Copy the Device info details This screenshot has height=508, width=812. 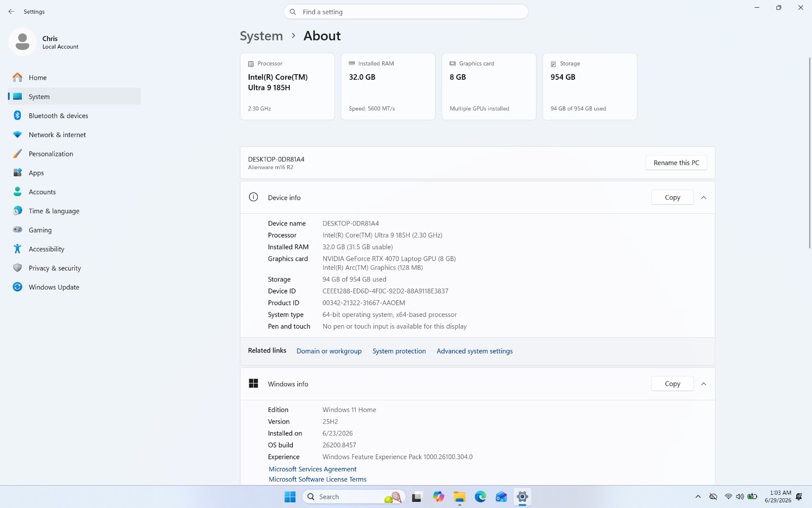pyautogui.click(x=672, y=198)
